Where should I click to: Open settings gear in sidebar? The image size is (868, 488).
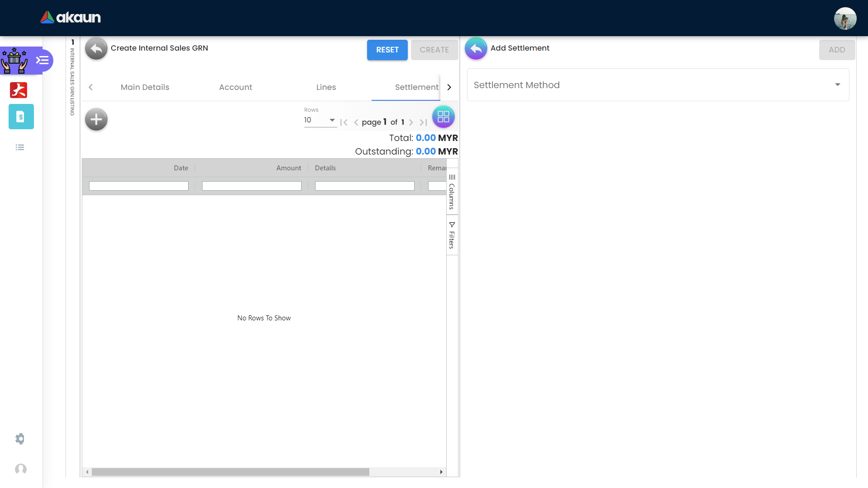tap(20, 439)
